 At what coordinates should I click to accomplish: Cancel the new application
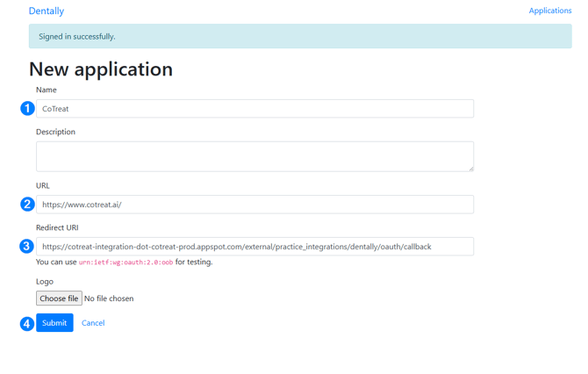(x=93, y=323)
